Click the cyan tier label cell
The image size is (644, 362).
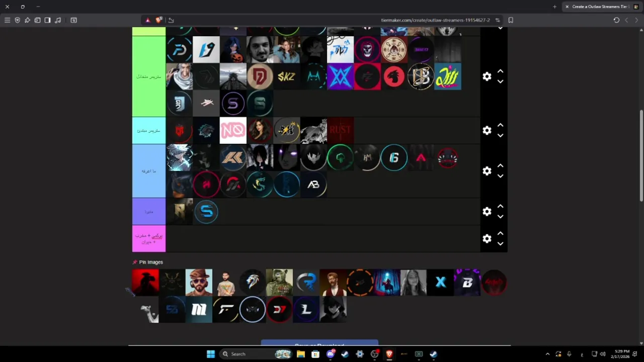click(x=149, y=130)
